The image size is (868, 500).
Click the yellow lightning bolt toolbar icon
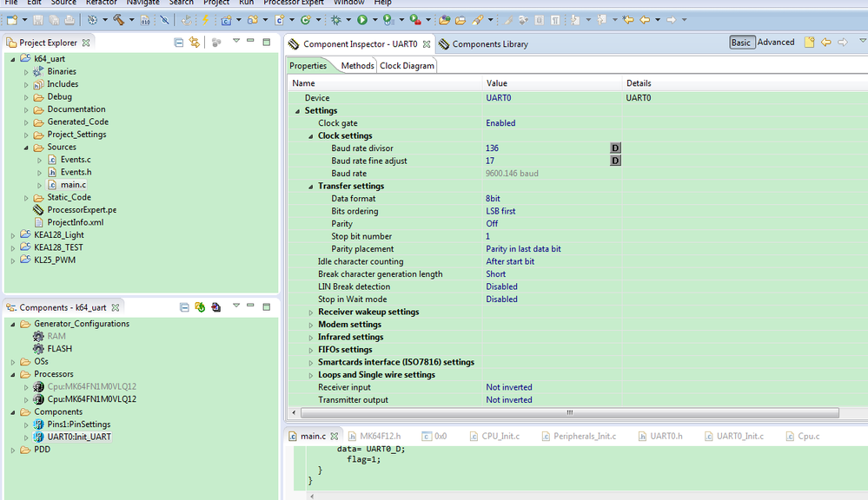(205, 20)
